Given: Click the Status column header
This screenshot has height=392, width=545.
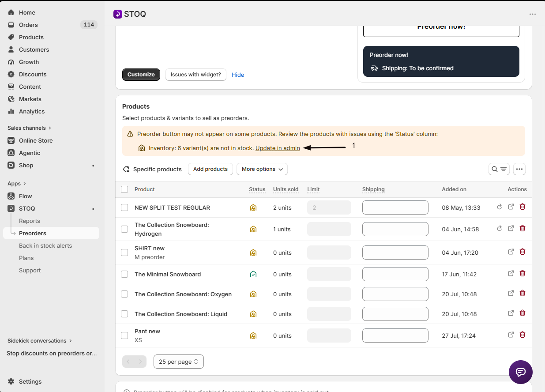Looking at the screenshot, I should coord(257,189).
